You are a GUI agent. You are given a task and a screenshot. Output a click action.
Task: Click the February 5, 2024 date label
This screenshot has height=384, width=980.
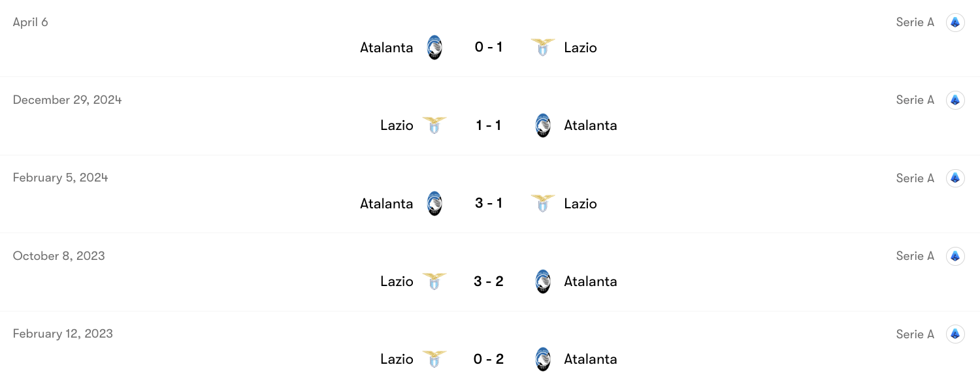tap(60, 178)
